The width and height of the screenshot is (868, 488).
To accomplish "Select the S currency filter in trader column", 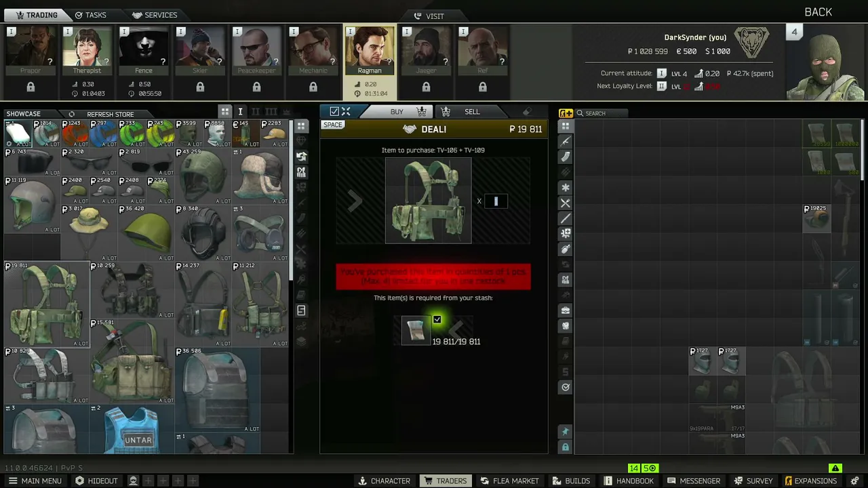I will (302, 310).
